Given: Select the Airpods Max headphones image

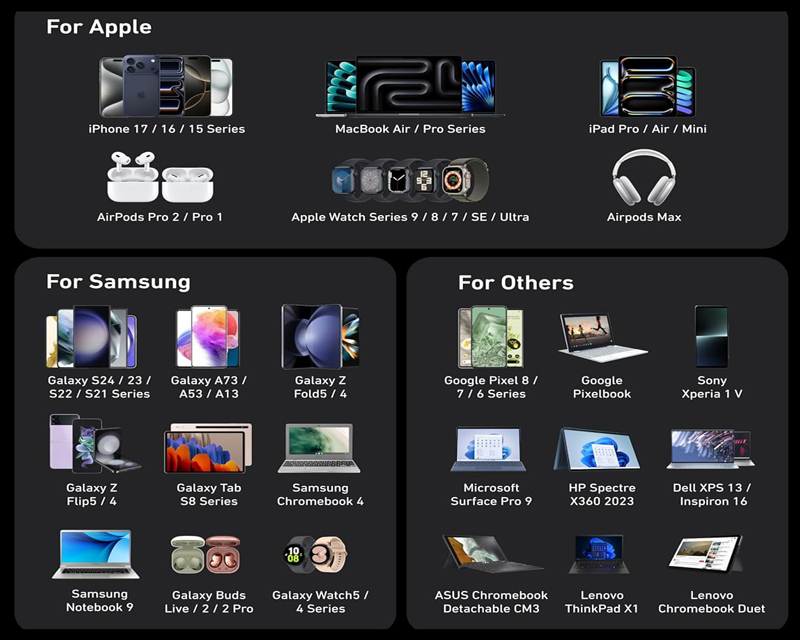Looking at the screenshot, I should [643, 179].
